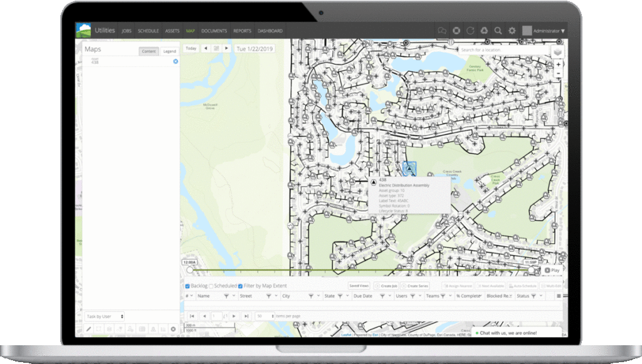
Task: Open the SCHEDULE menu
Action: tap(148, 31)
